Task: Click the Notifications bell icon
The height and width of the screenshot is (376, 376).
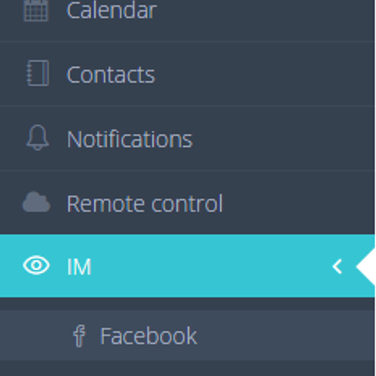Action: 37,138
